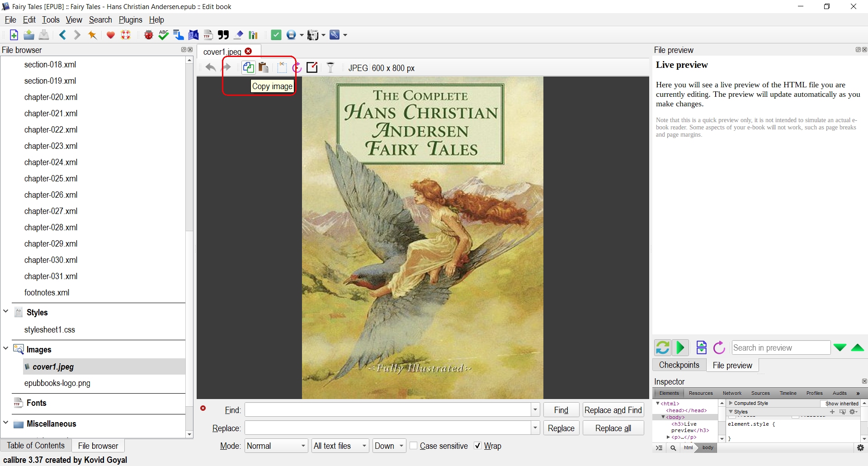Click the Resize image icon

tap(312, 68)
